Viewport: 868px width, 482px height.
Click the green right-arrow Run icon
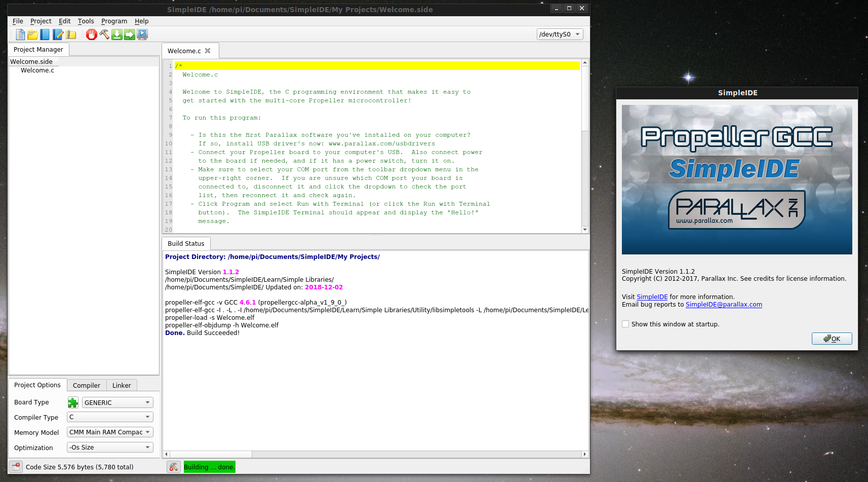tap(130, 34)
